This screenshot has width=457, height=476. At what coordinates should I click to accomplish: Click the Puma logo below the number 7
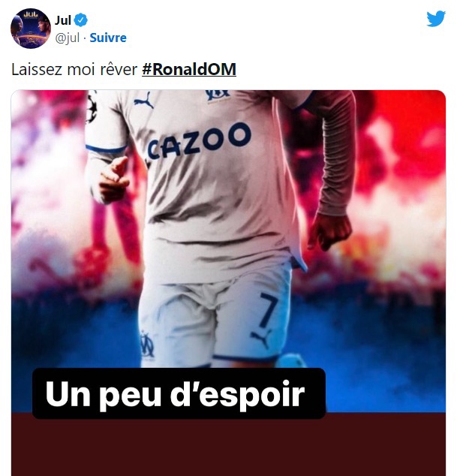[x=261, y=339]
